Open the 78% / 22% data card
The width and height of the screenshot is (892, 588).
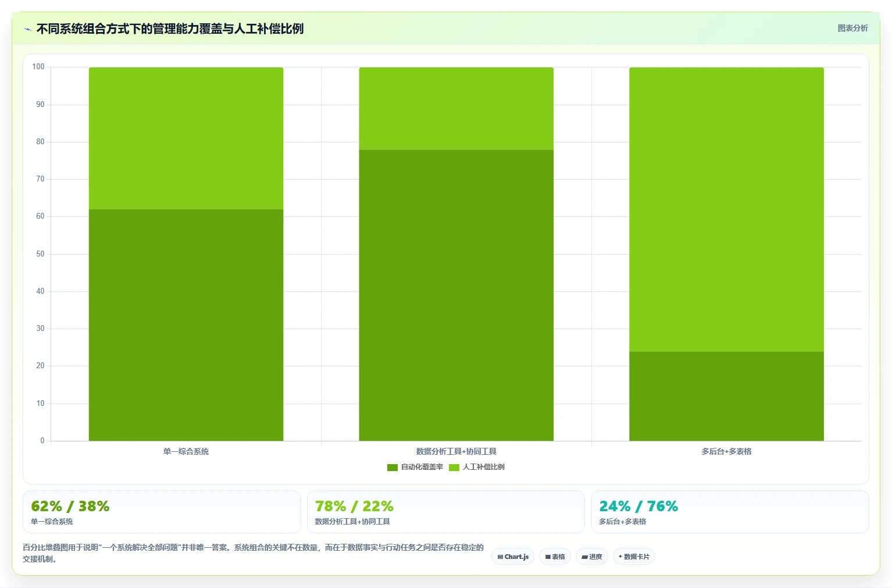coord(445,512)
